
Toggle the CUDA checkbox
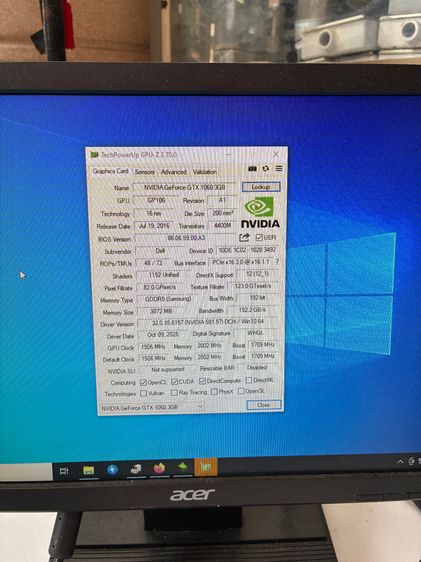pyautogui.click(x=174, y=381)
